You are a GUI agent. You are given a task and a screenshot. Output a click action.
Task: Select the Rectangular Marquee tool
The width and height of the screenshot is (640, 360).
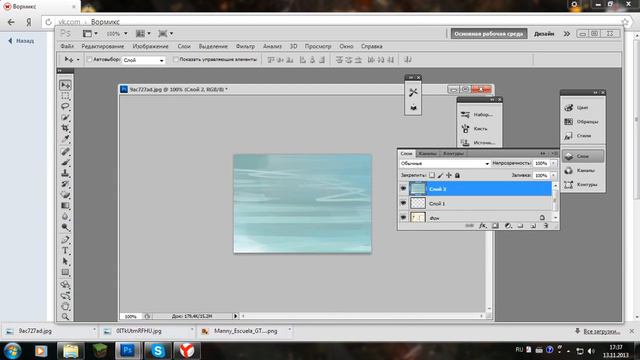tap(65, 96)
